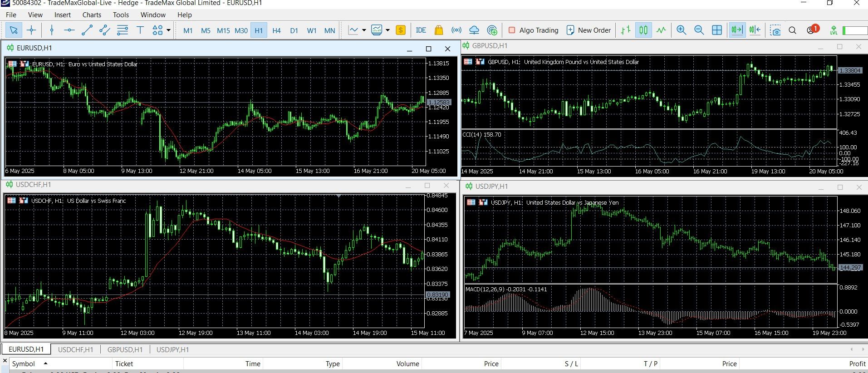The height and width of the screenshot is (373, 868).
Task: Select the vertical line drawing tool
Action: pos(52,30)
